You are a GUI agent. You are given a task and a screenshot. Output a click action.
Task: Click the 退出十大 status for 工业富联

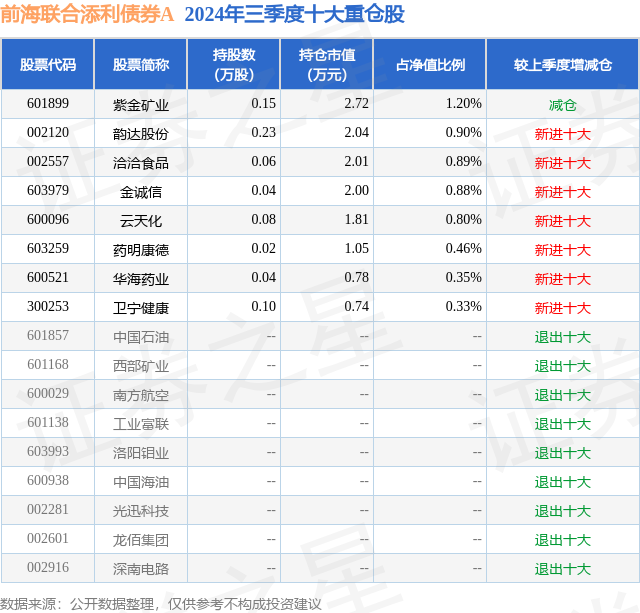(563, 424)
